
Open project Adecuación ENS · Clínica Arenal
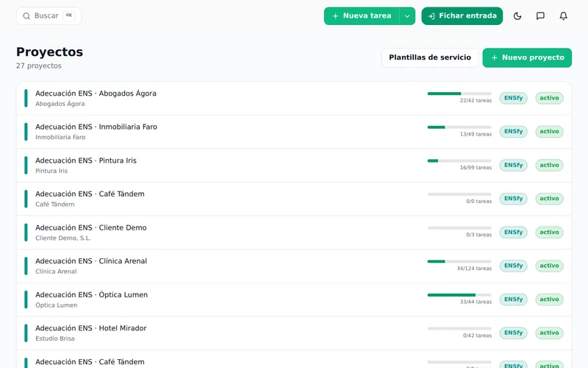pos(294,266)
